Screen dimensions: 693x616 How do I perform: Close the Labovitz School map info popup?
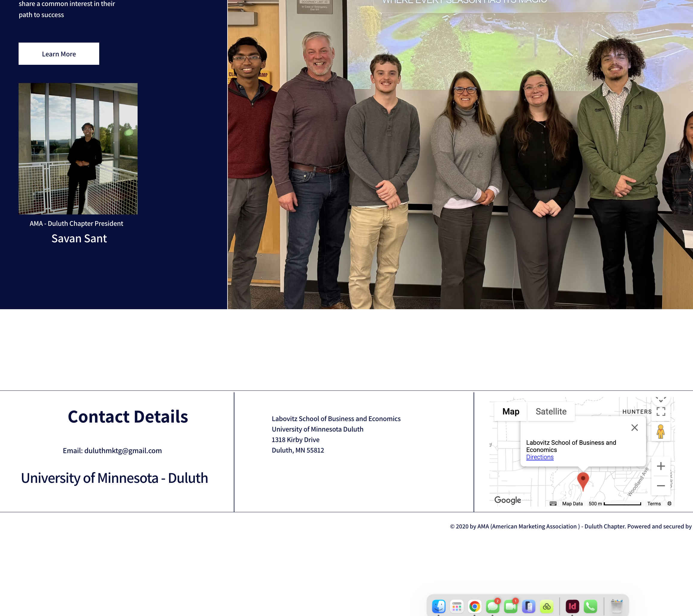tap(635, 427)
